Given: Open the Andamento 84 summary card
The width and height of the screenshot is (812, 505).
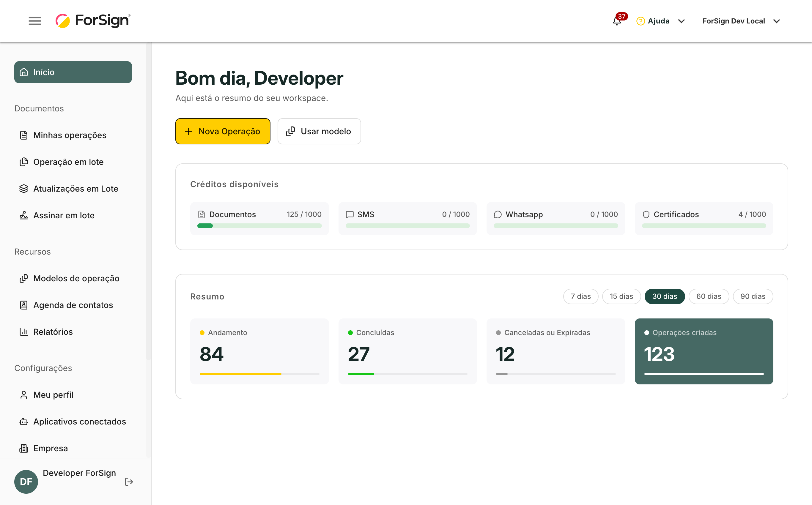Looking at the screenshot, I should pos(260,351).
